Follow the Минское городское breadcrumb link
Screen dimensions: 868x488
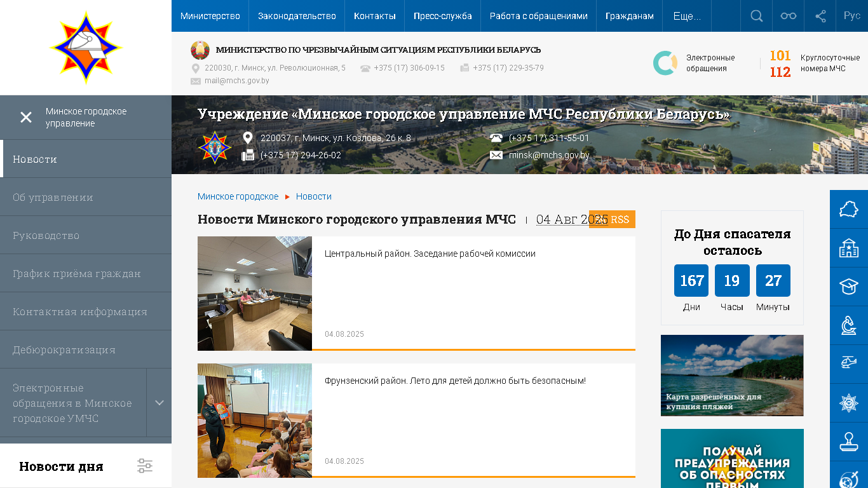(238, 196)
